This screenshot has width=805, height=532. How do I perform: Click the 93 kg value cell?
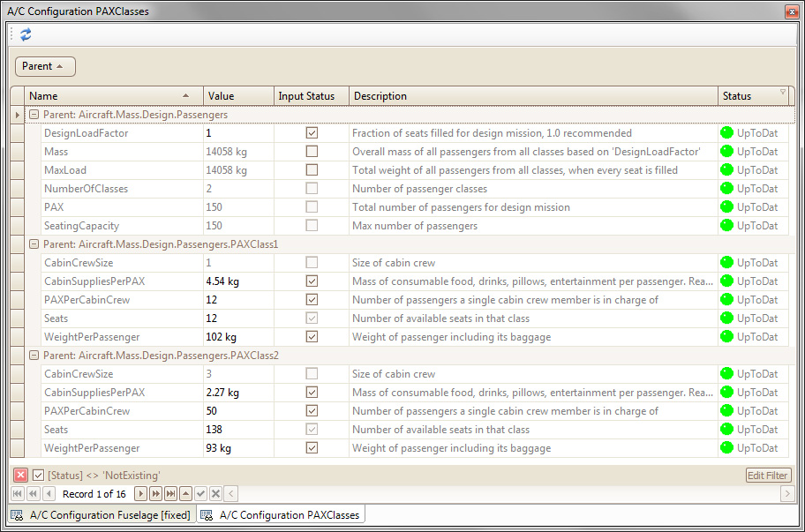click(238, 448)
